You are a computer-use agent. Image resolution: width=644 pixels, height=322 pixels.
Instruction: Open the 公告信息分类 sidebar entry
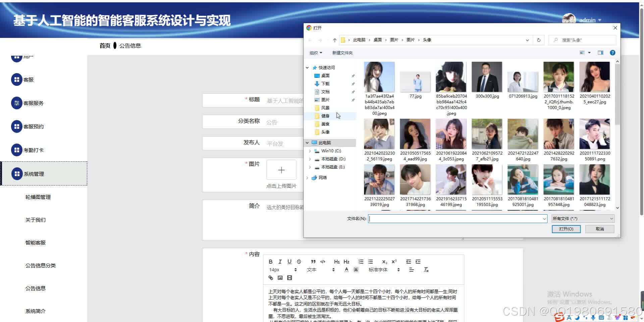(x=40, y=265)
